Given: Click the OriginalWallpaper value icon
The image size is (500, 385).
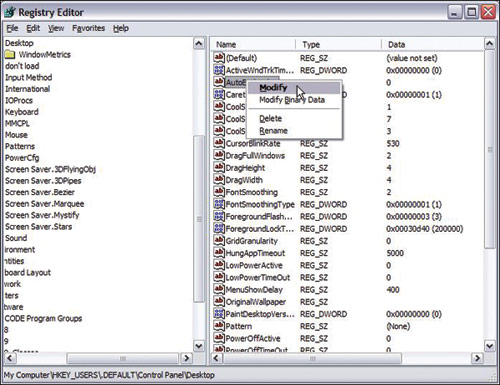Looking at the screenshot, I should 219,301.
